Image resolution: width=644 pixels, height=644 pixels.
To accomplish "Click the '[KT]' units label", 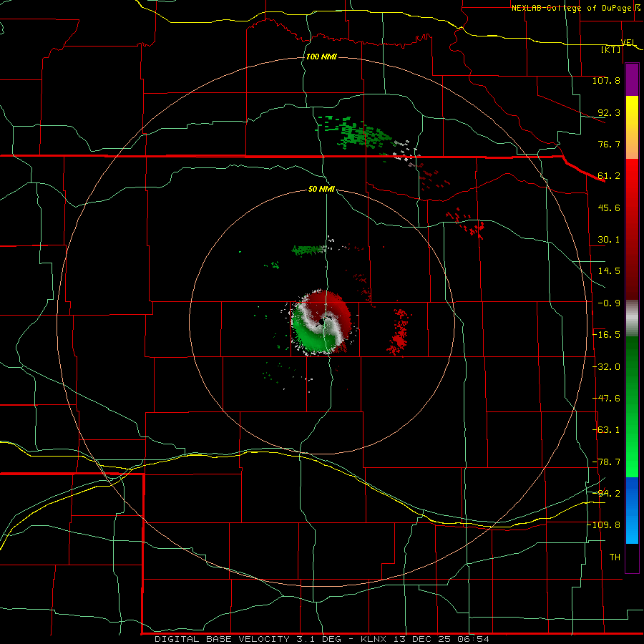I will (611, 49).
